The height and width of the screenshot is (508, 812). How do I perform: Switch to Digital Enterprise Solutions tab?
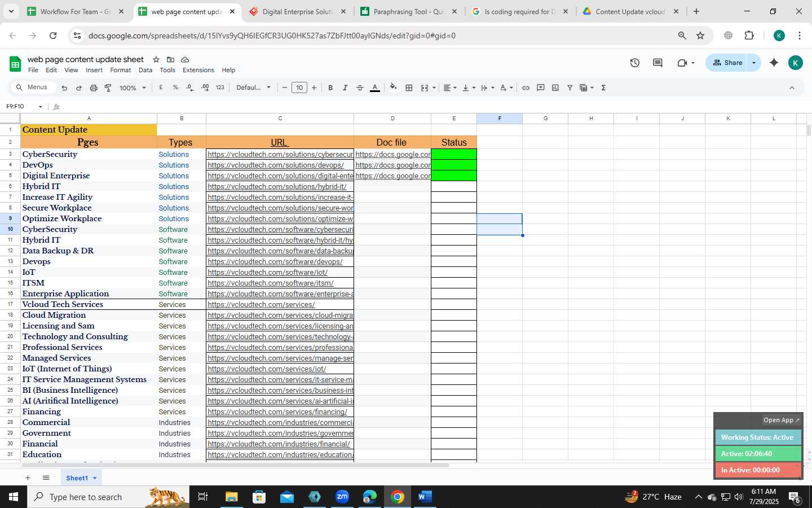tap(297, 11)
